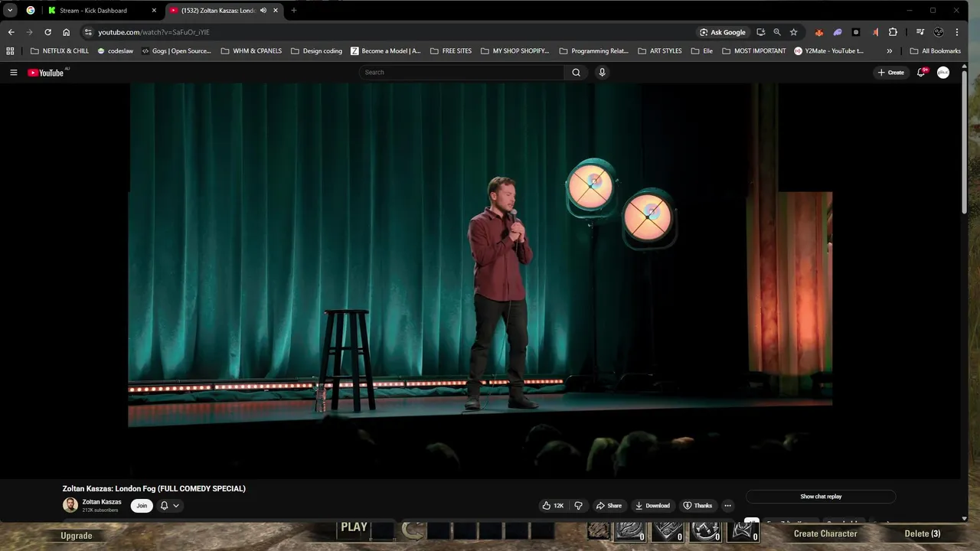Open the YouTube account avatar menu

coord(943,72)
